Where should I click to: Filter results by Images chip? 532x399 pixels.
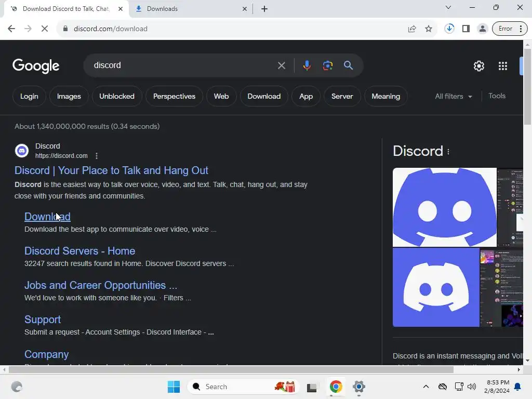[x=69, y=96]
